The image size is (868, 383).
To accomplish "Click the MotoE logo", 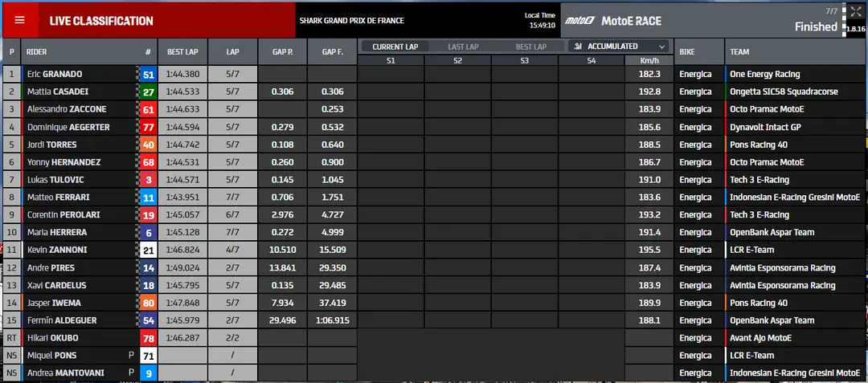I will click(580, 21).
